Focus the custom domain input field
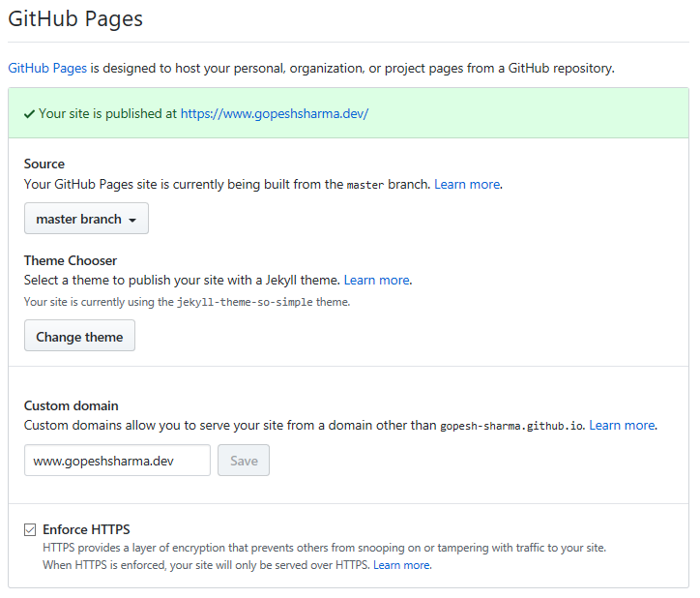Screen dimensions: 700x598 pyautogui.click(x=117, y=461)
